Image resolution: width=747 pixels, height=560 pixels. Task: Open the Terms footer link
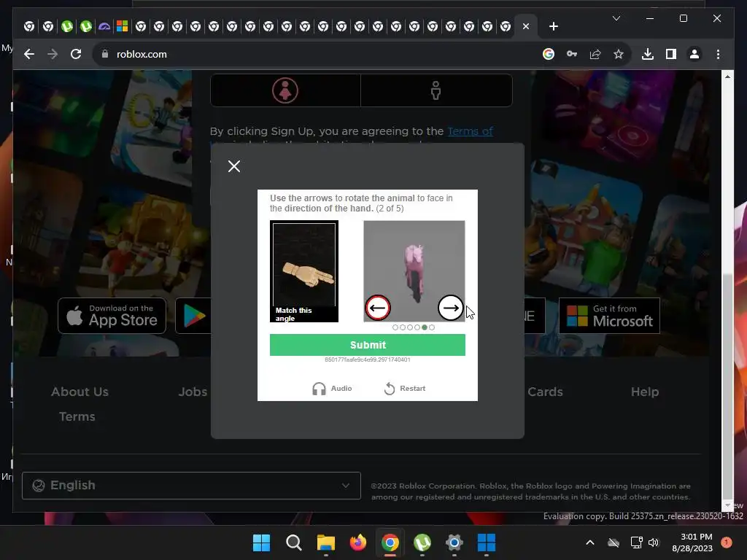(x=77, y=416)
